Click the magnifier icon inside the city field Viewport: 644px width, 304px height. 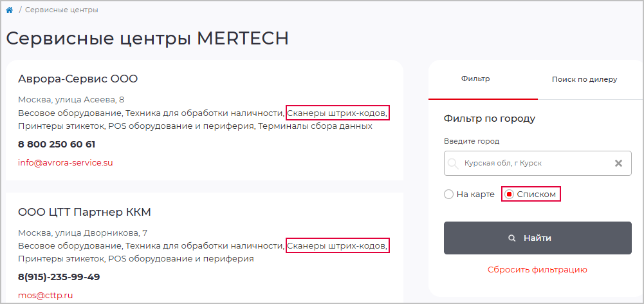click(453, 164)
